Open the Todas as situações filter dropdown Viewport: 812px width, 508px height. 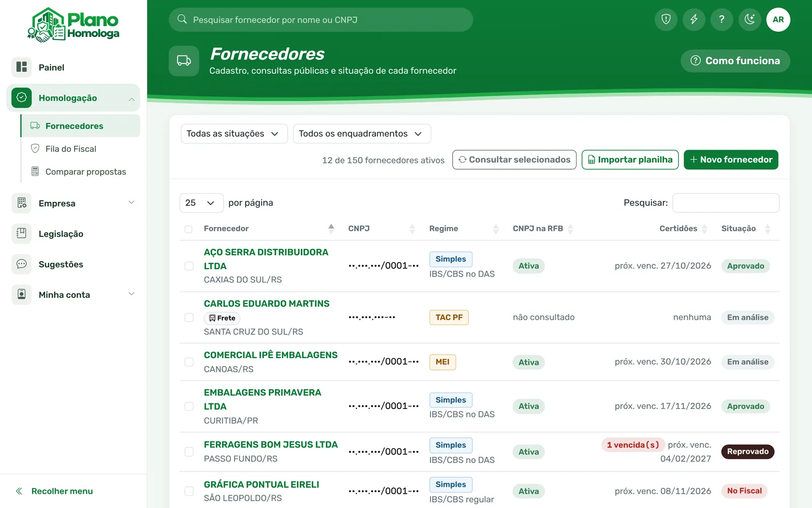[x=234, y=134]
